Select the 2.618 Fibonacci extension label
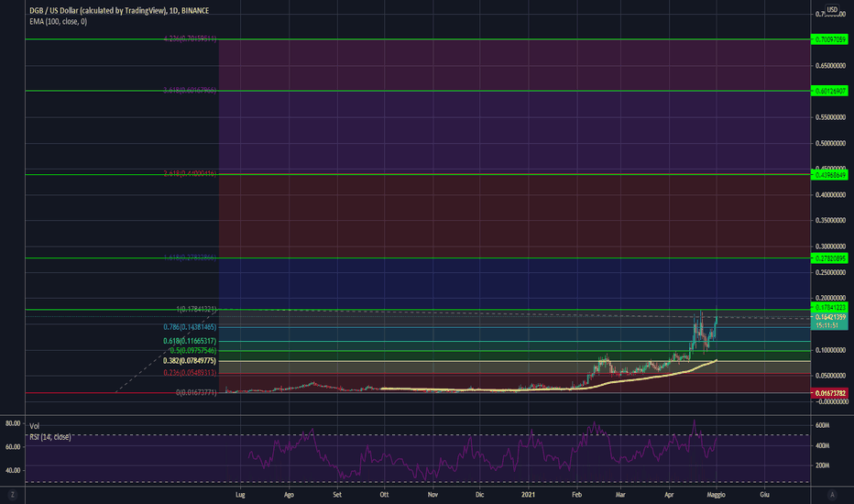This screenshot has height=504, width=854. coord(190,173)
